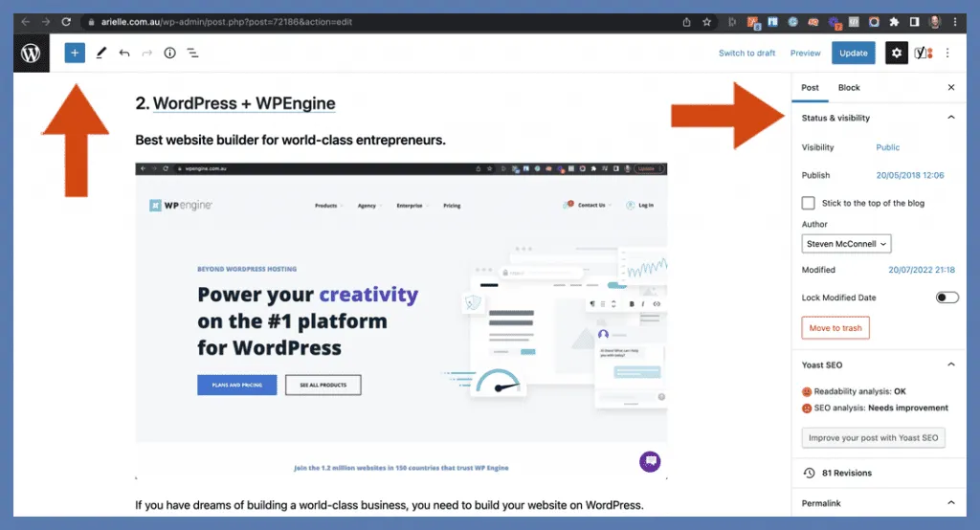980x530 pixels.
Task: Click the WordPress + WPEngine heading link
Action: pos(244,103)
